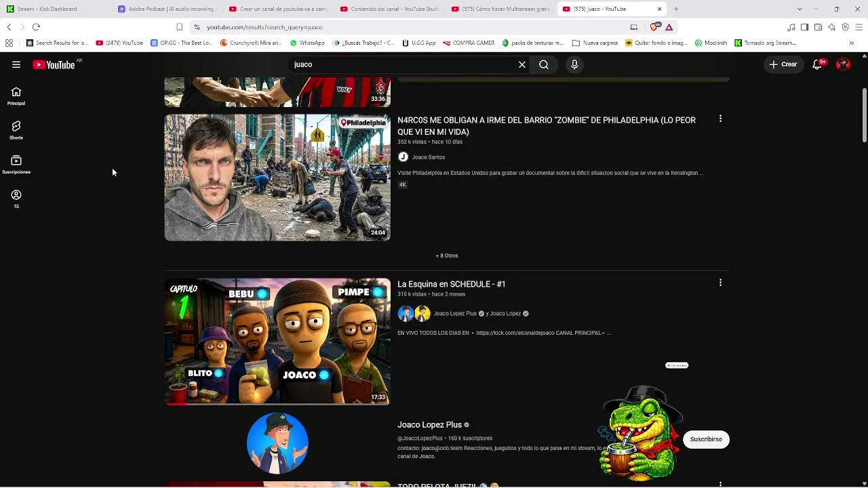868x488 pixels.
Task: Open the 'Joaco Lopez Plus y Joaco Lopez' channel link
Action: click(477, 314)
